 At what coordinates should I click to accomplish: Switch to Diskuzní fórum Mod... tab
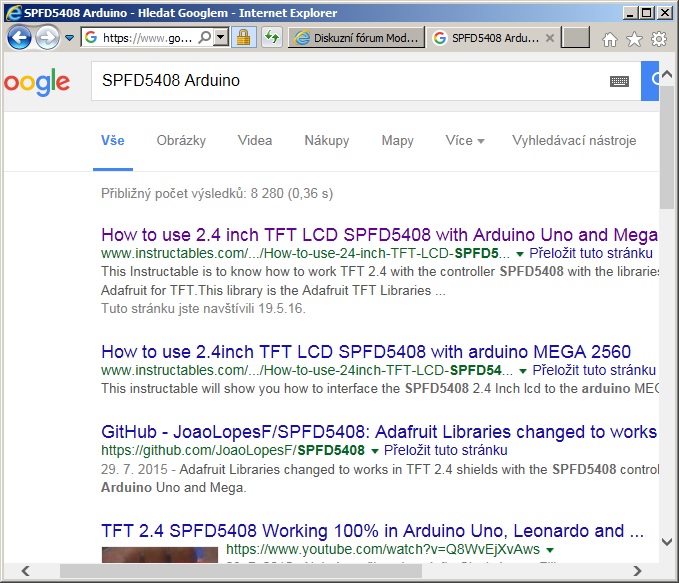356,38
